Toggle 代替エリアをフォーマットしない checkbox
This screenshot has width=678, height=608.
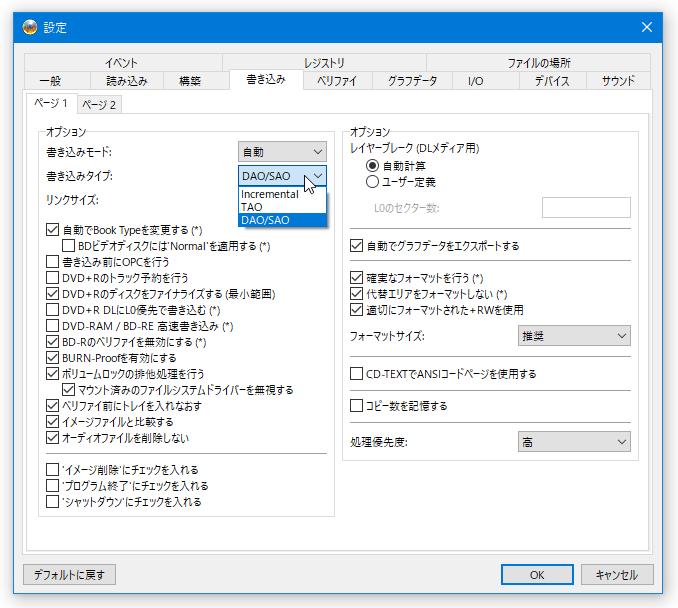[x=356, y=294]
